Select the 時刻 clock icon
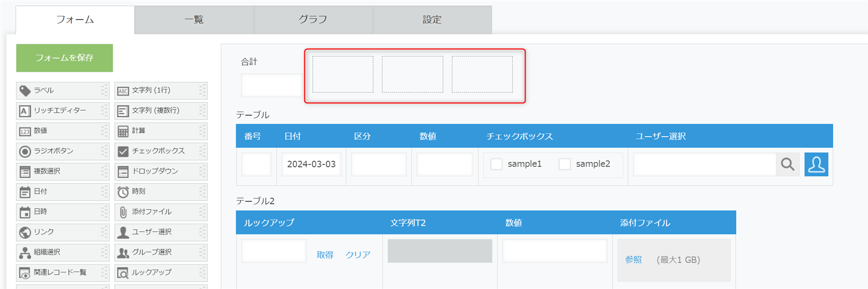 [123, 192]
